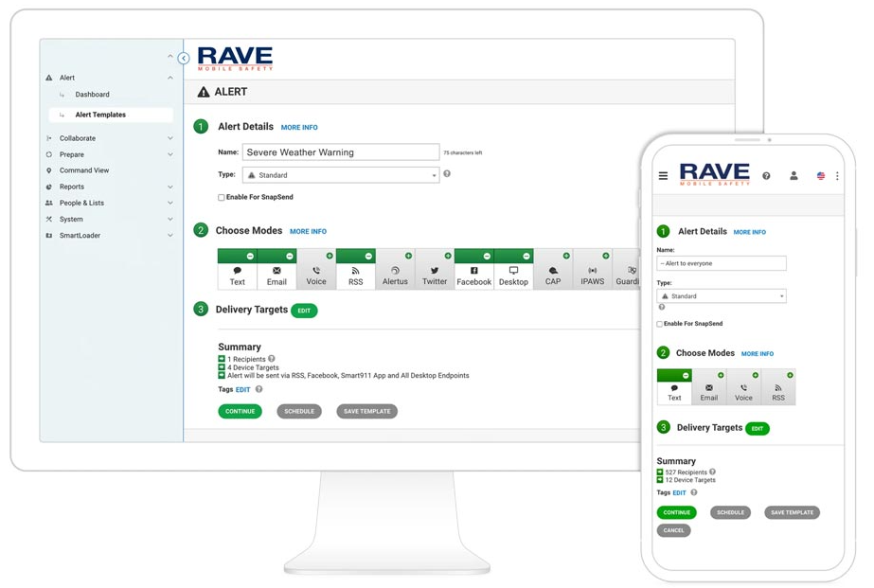Toggle the Voice mode plus button on desktop
Viewport: 874px width, 588px height.
pos(330,256)
